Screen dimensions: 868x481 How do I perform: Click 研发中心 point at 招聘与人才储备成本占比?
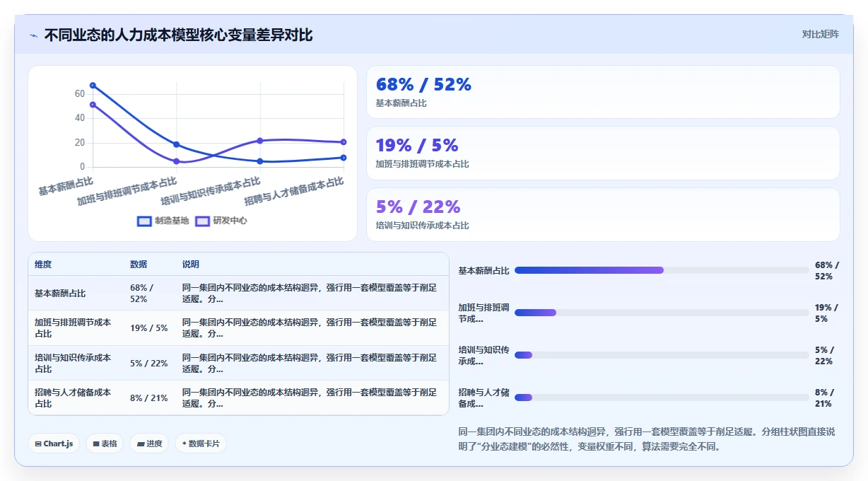click(344, 142)
